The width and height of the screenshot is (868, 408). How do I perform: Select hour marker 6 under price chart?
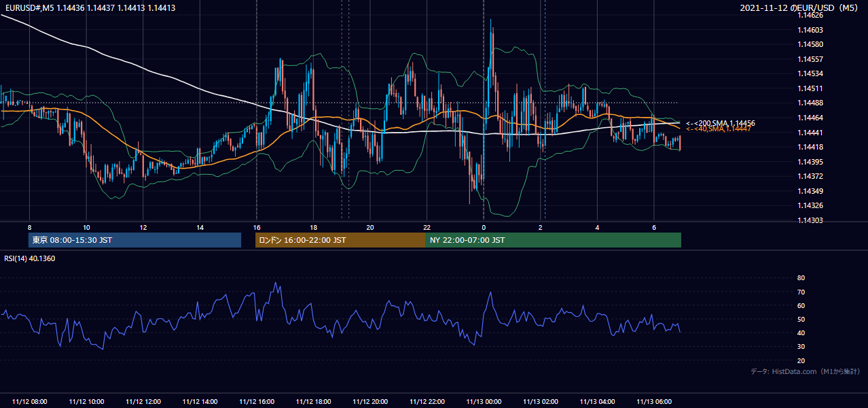tap(653, 226)
